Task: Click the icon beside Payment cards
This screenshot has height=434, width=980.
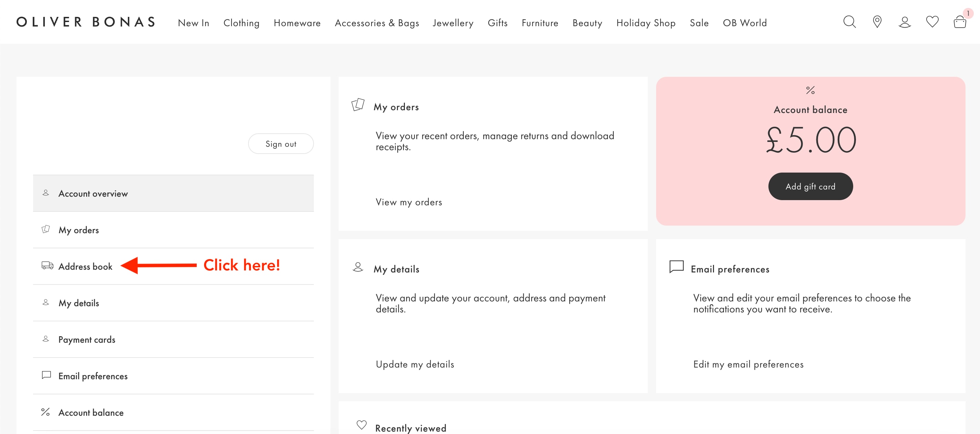Action: point(45,339)
